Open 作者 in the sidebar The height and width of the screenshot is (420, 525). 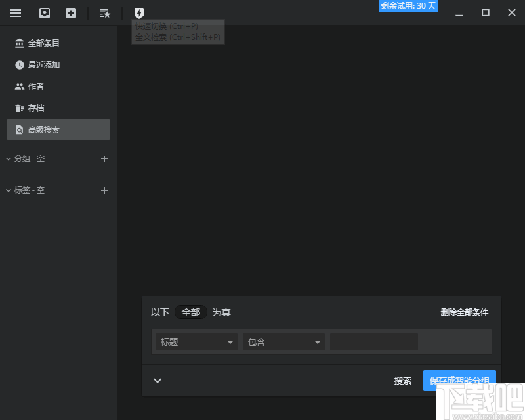(58, 87)
